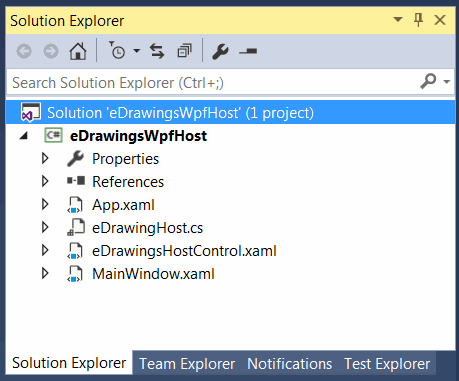
Task: Switch to the Solution Explorer tab
Action: click(69, 363)
